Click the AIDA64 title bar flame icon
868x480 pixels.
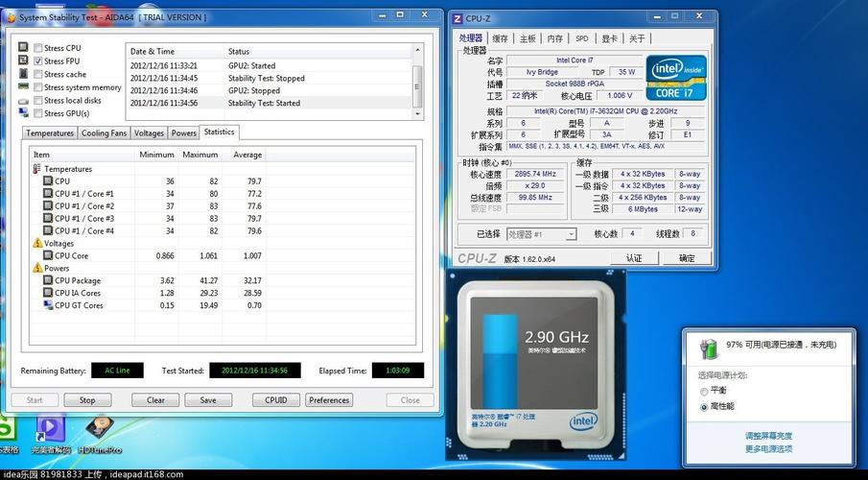[x=11, y=17]
